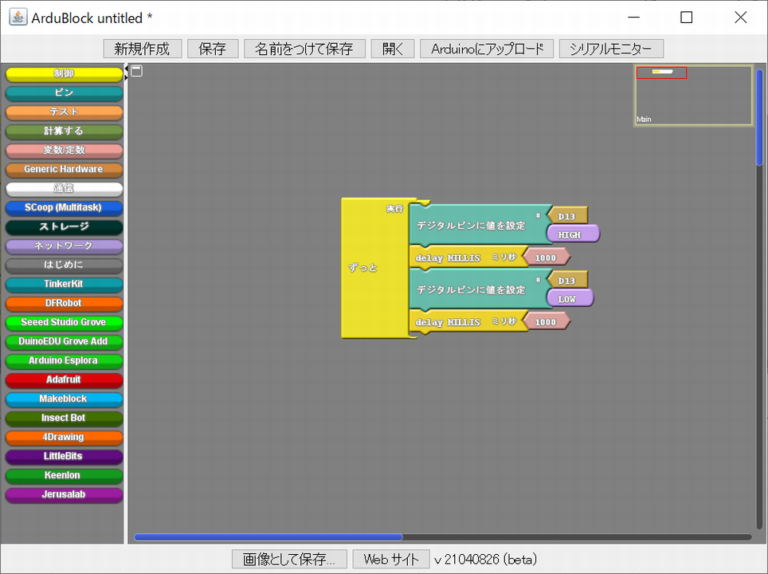Click the 保存 button
768x574 pixels.
(x=212, y=48)
